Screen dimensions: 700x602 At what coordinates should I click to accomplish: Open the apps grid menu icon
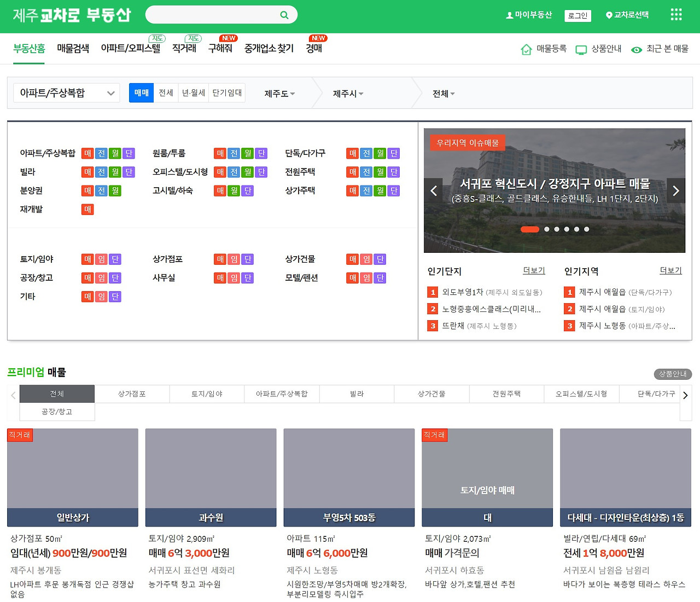pos(676,15)
